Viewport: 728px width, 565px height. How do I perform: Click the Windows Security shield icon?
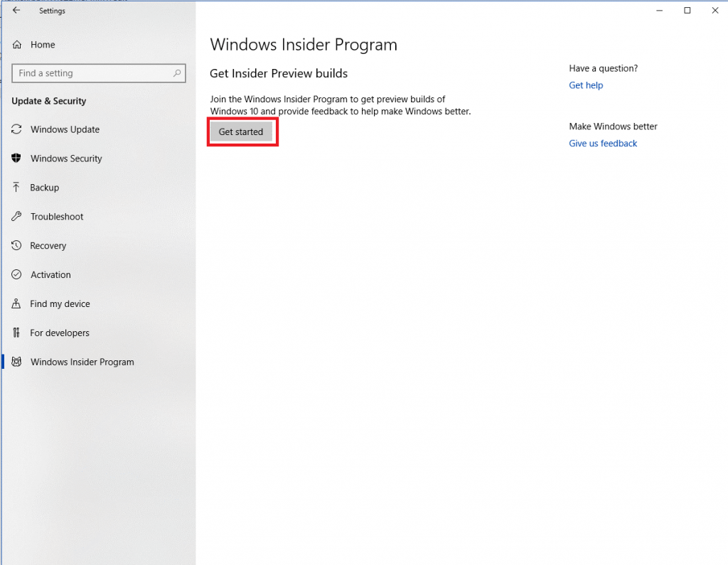[16, 158]
